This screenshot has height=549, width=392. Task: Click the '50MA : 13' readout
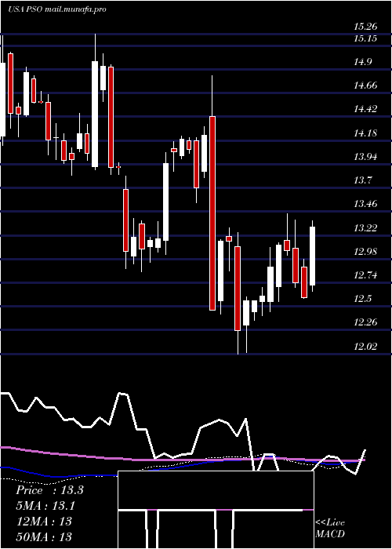(45, 536)
